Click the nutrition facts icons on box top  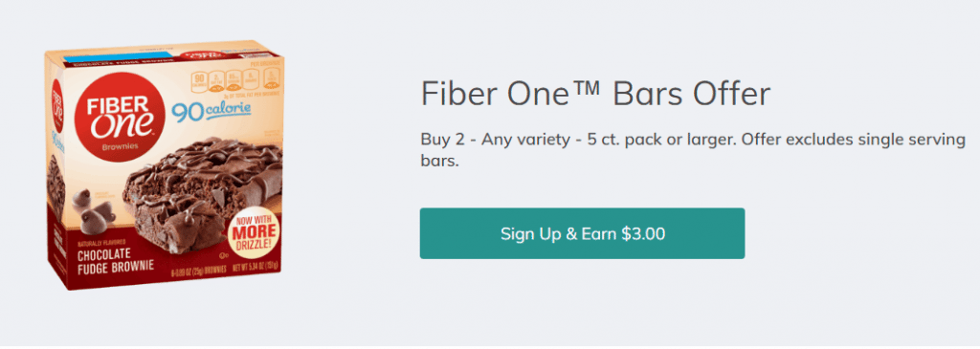point(234,78)
